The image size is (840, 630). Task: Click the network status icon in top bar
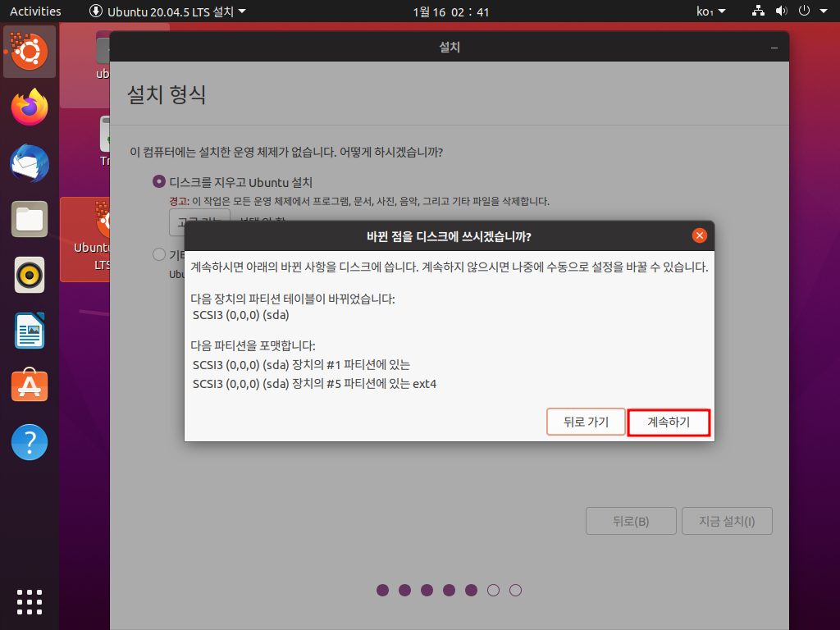(x=758, y=11)
